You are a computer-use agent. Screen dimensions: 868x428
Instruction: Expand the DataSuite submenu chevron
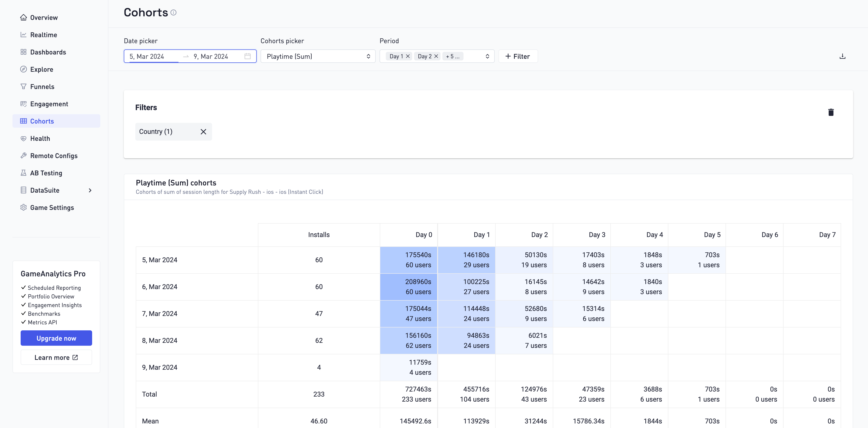90,190
